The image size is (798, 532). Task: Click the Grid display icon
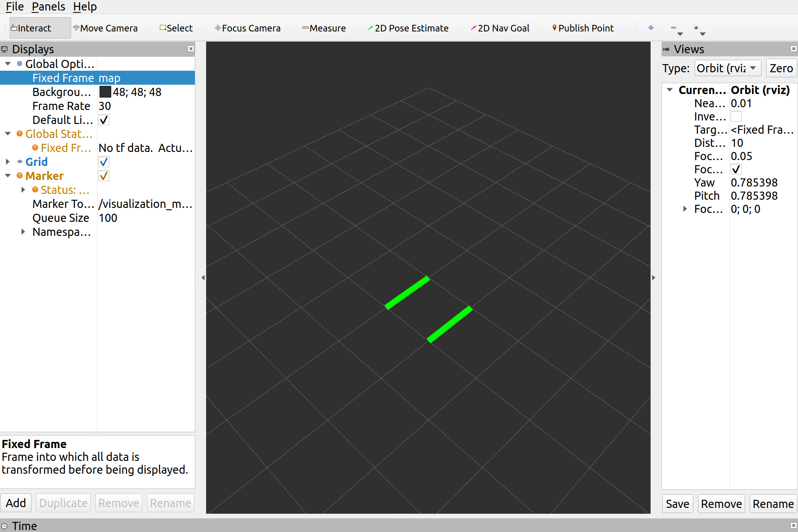point(19,162)
